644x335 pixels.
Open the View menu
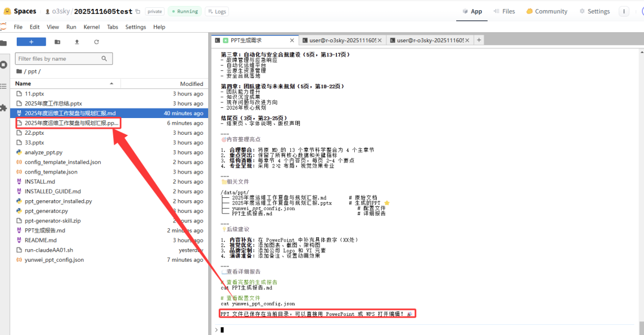click(52, 27)
